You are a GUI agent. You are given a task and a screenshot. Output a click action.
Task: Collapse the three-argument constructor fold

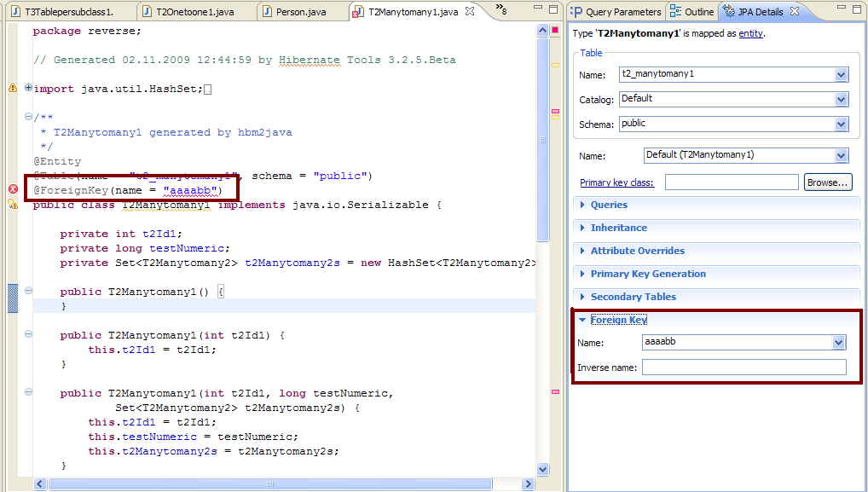(x=28, y=392)
